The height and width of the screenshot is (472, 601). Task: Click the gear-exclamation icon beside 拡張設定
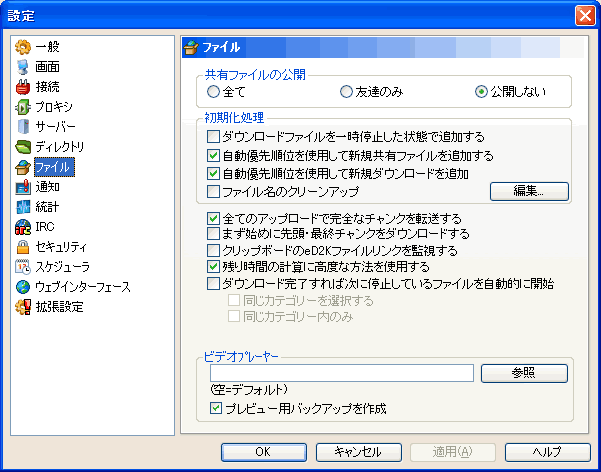(x=23, y=307)
